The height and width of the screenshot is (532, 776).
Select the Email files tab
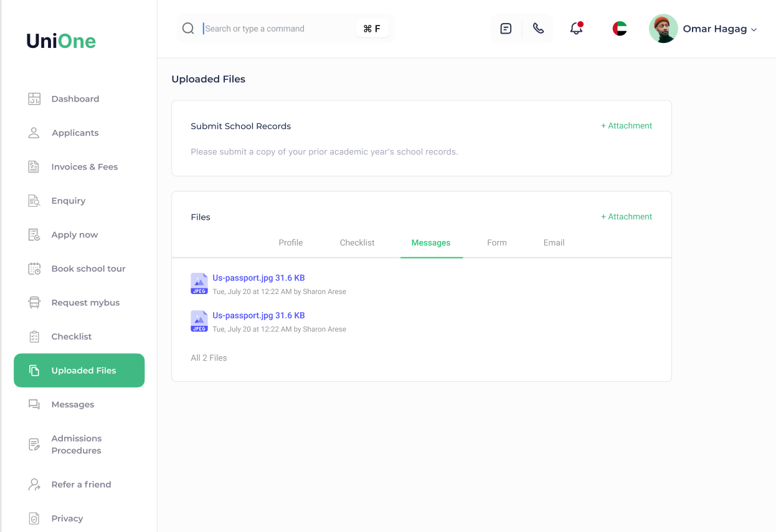coord(554,243)
